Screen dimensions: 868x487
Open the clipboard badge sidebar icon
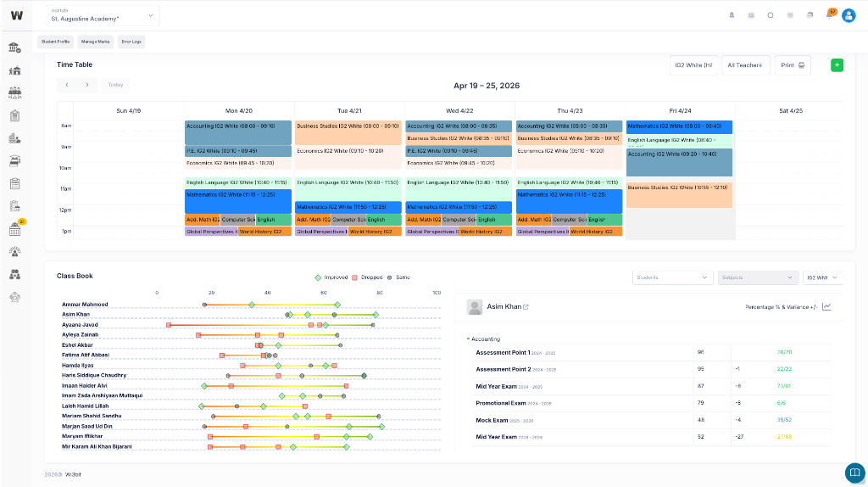tap(15, 115)
